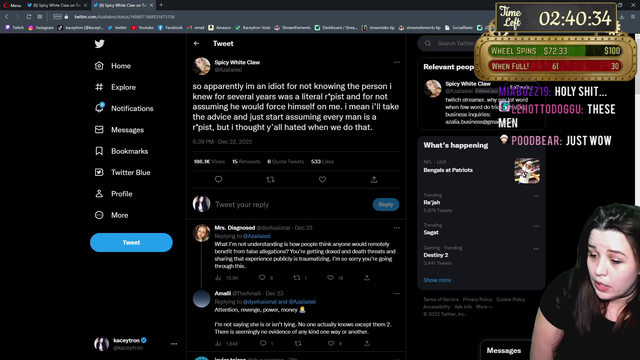
Task: Open Bengals at Patriots live event
Action: (448, 170)
